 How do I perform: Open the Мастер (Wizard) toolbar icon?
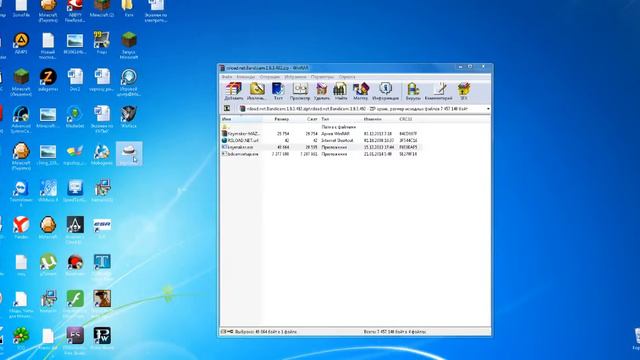tap(360, 91)
